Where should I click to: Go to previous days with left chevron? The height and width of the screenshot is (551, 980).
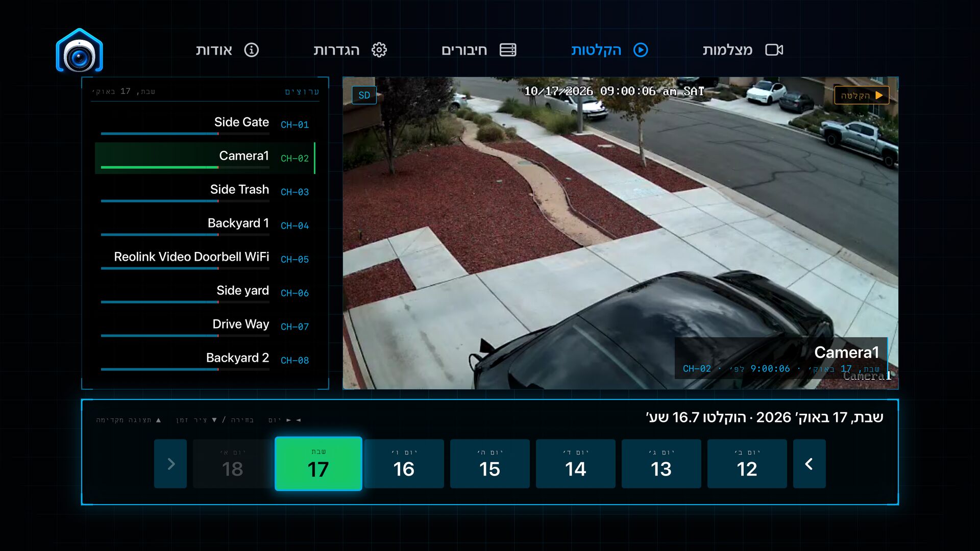click(809, 464)
